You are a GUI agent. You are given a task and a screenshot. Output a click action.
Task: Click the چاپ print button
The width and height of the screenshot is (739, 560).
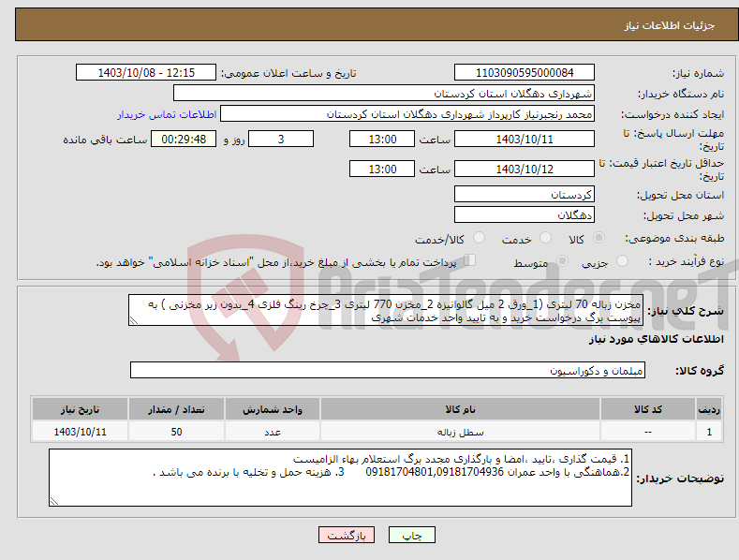pos(412,535)
